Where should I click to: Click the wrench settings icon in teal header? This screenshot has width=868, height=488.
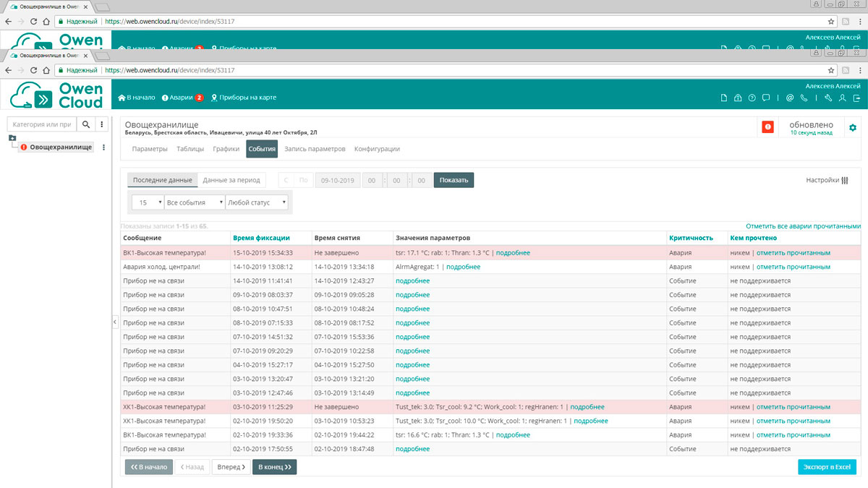tap(827, 98)
